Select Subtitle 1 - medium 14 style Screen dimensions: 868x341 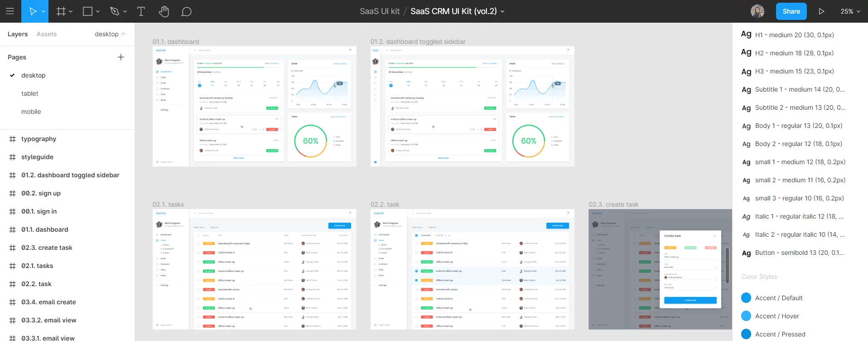(800, 89)
